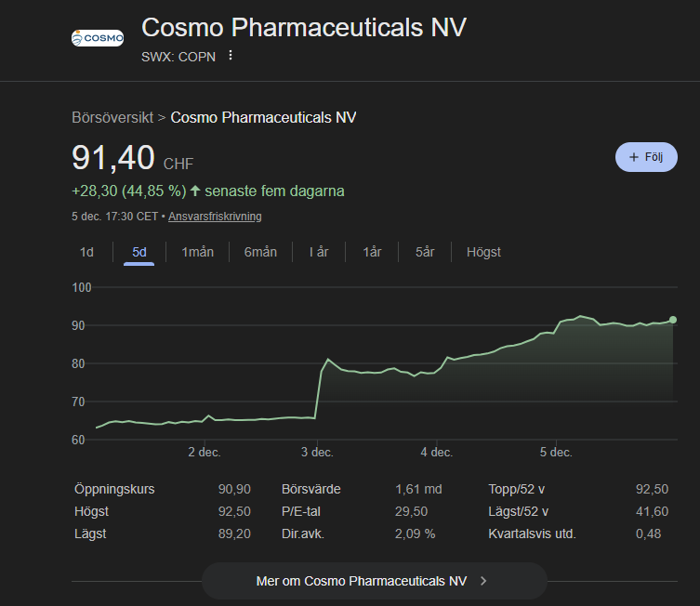Click the Lägst value 89,20
This screenshot has width=700, height=606.
click(234, 534)
